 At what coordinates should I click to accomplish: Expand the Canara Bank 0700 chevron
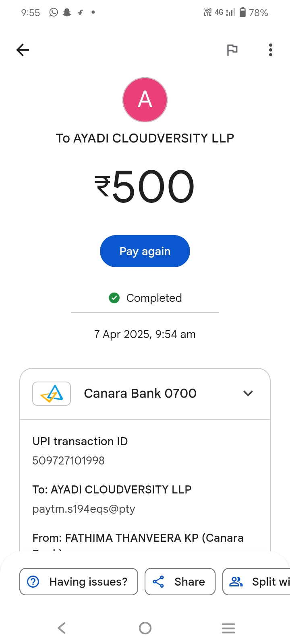point(248,393)
